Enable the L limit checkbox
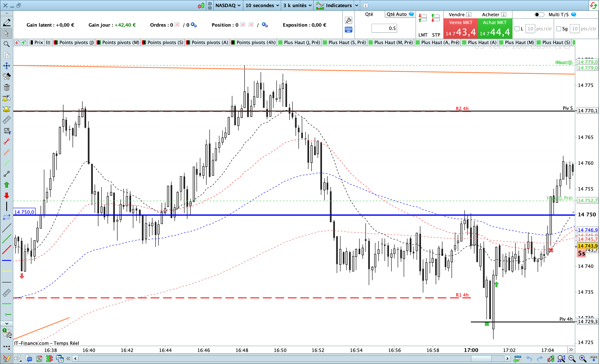Viewport: 599px width, 364px height. tap(517, 29)
